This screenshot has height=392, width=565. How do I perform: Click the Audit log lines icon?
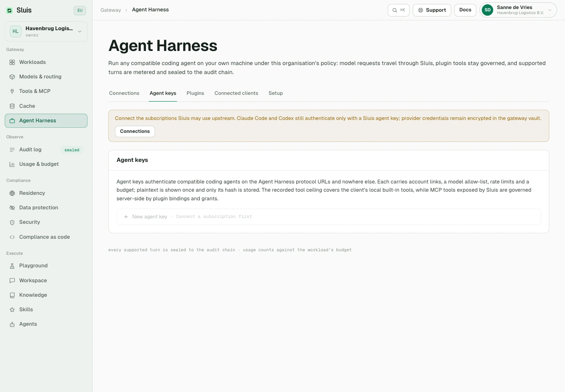tap(12, 150)
